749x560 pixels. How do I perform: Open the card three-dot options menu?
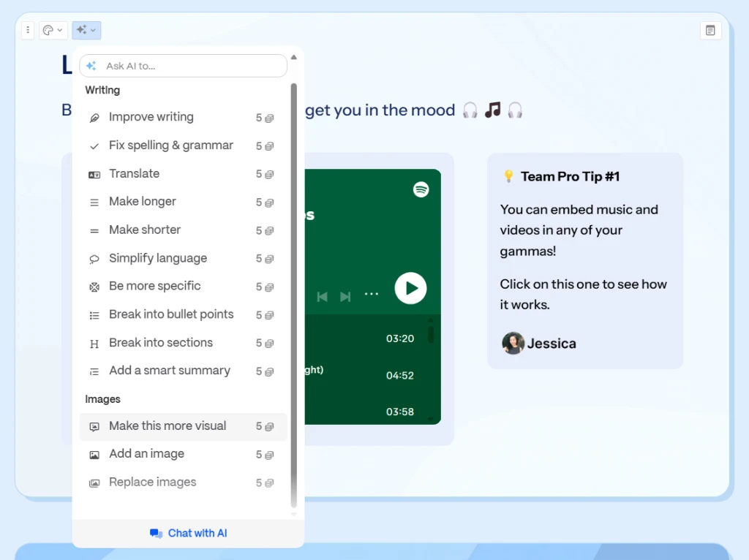[x=28, y=30]
